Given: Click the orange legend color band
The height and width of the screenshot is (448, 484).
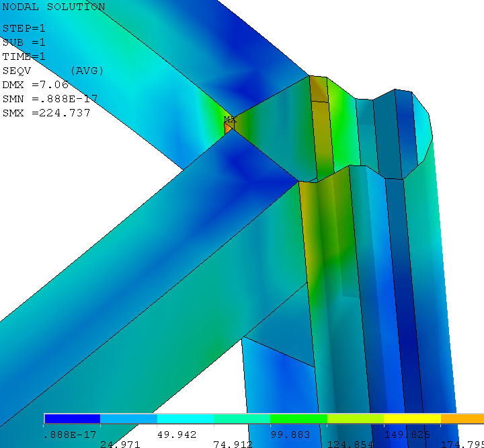Looking at the screenshot, I should 462,418.
